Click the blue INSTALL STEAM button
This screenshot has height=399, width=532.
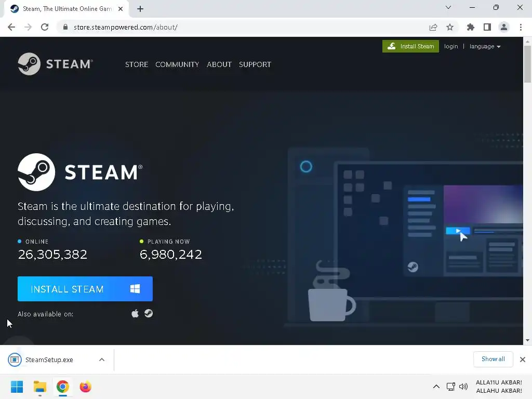click(85, 289)
